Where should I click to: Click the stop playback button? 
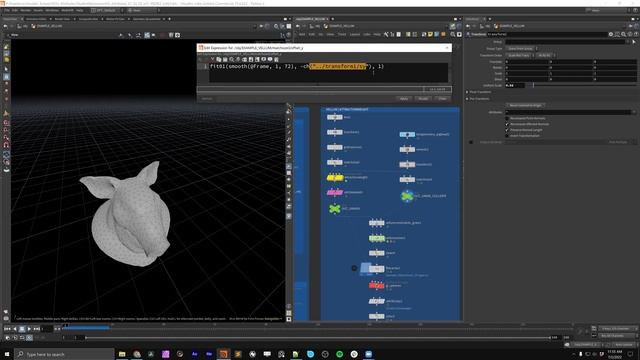[x=22, y=329]
